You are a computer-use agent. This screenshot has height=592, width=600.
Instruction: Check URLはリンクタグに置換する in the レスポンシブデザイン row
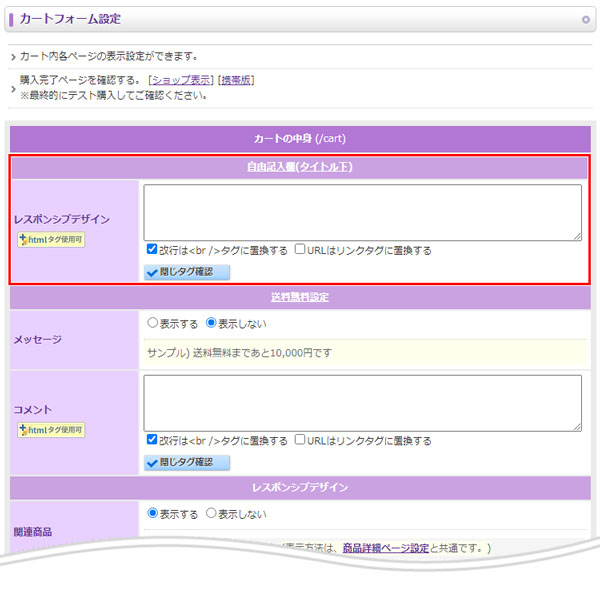[x=300, y=249]
